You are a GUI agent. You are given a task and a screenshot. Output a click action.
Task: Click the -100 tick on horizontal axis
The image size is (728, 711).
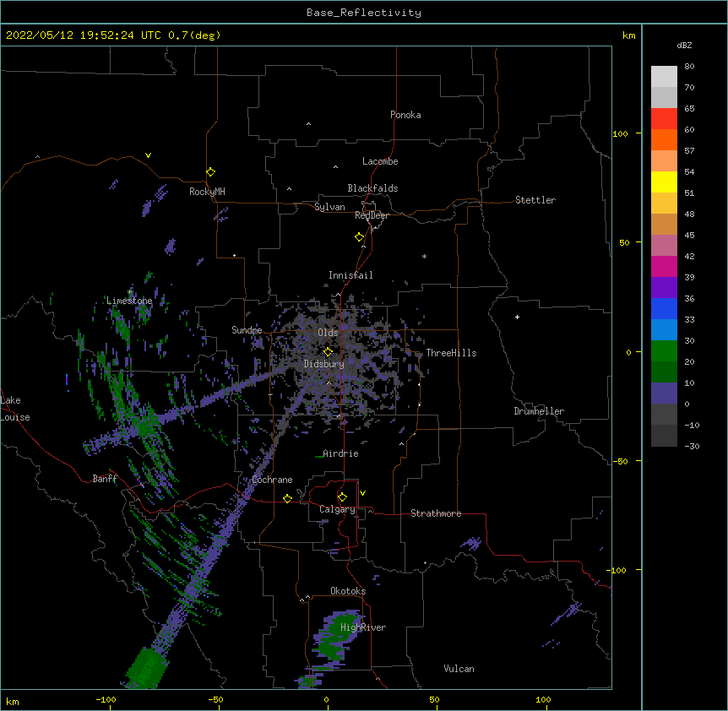click(x=106, y=700)
